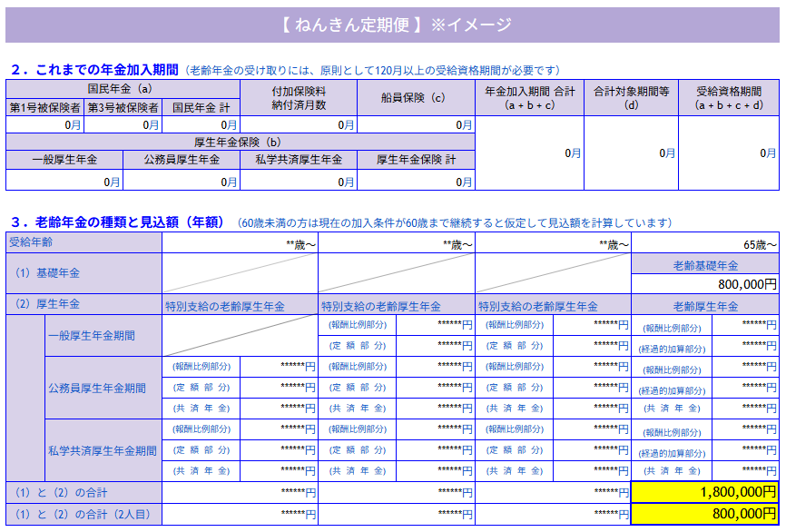The image size is (786, 532).
Task: Click the (1)と(2)の合計 row label
Action: tap(84, 492)
